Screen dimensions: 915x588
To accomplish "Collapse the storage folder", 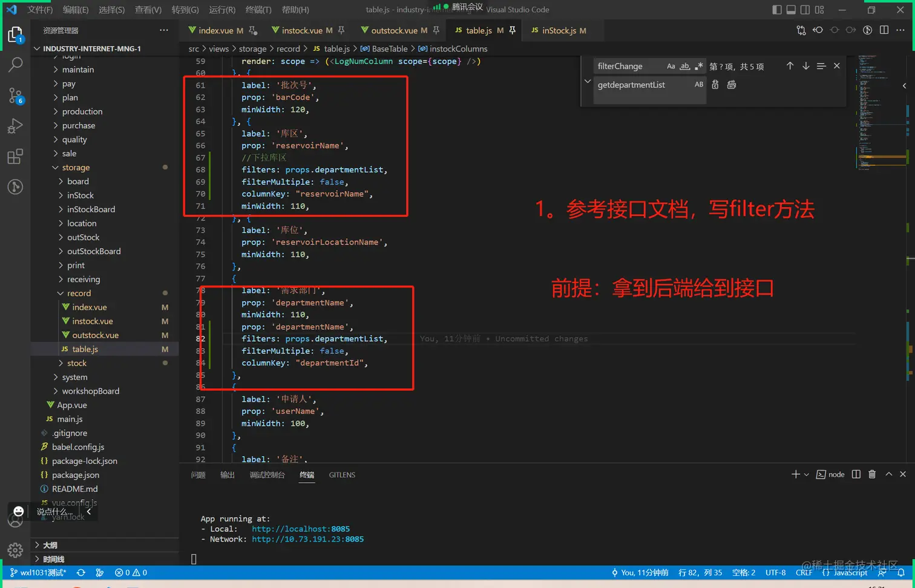I will pos(105,167).
